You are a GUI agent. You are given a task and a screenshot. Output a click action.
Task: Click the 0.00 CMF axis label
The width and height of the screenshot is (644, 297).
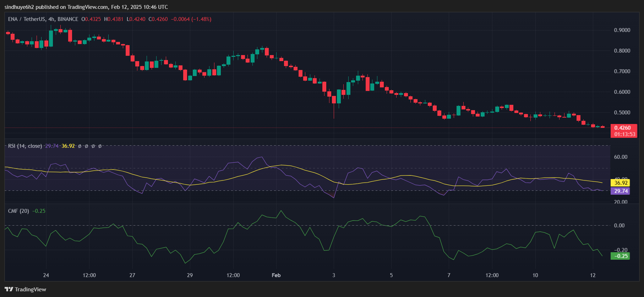click(x=620, y=226)
